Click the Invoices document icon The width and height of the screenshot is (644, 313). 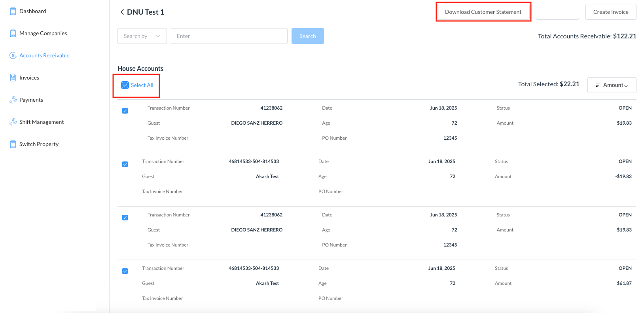point(13,78)
